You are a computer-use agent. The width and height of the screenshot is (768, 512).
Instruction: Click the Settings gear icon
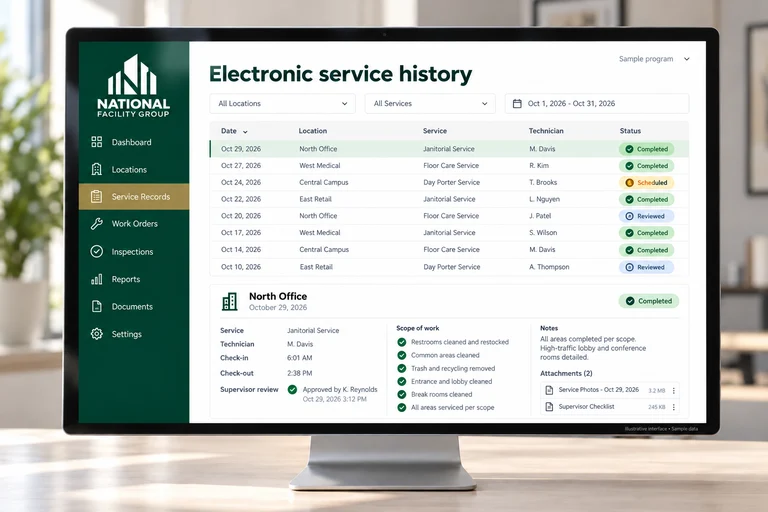point(96,334)
